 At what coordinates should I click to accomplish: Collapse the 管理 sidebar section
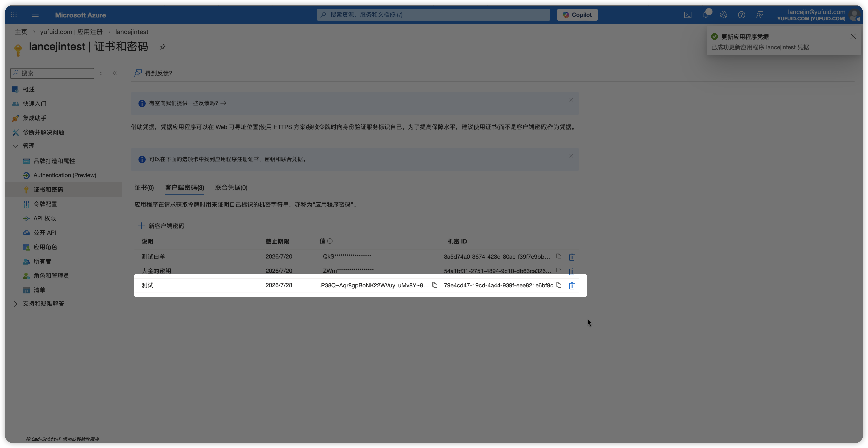pyautogui.click(x=15, y=146)
